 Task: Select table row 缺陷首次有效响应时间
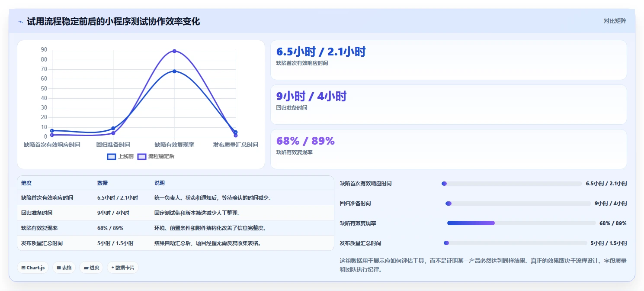176,198
